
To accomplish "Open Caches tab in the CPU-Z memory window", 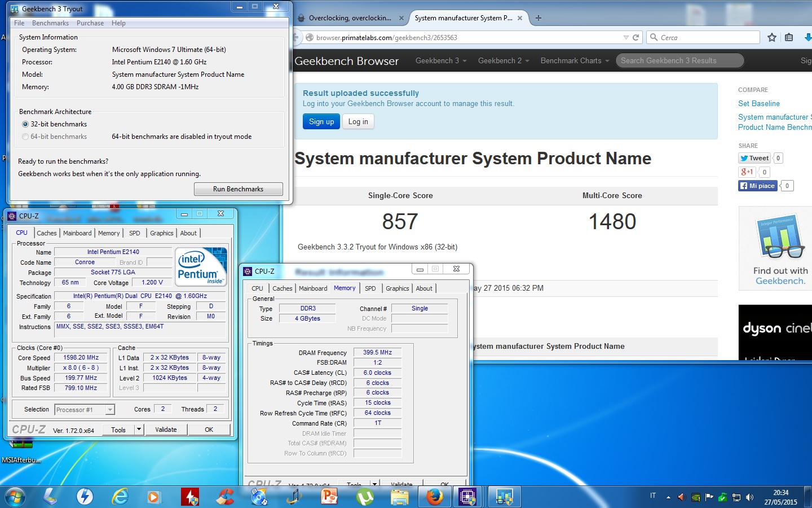I will (x=283, y=288).
